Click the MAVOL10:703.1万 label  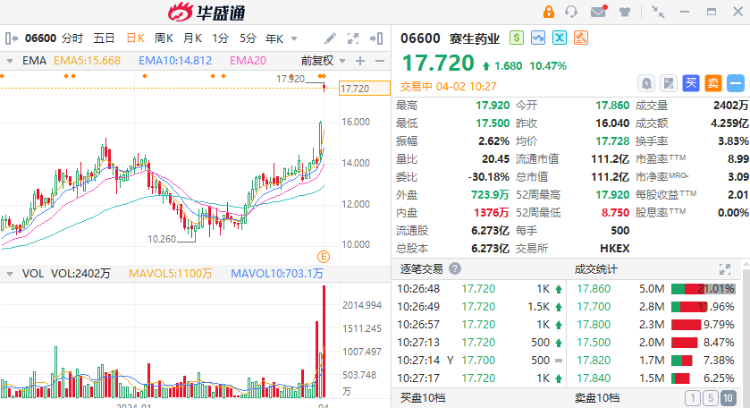click(277, 274)
